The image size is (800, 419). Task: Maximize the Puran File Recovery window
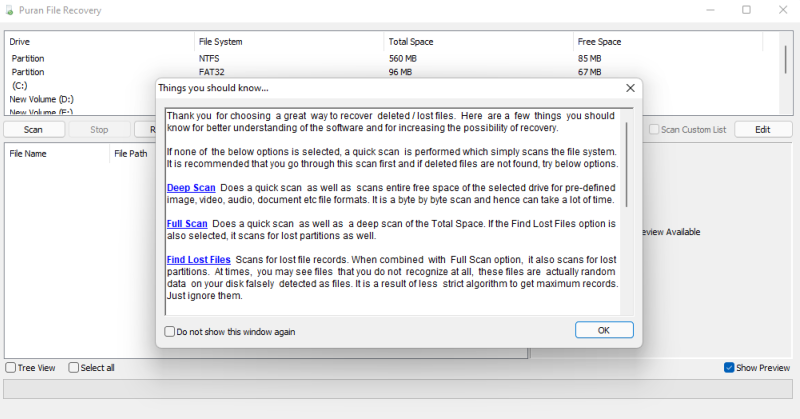pyautogui.click(x=746, y=10)
